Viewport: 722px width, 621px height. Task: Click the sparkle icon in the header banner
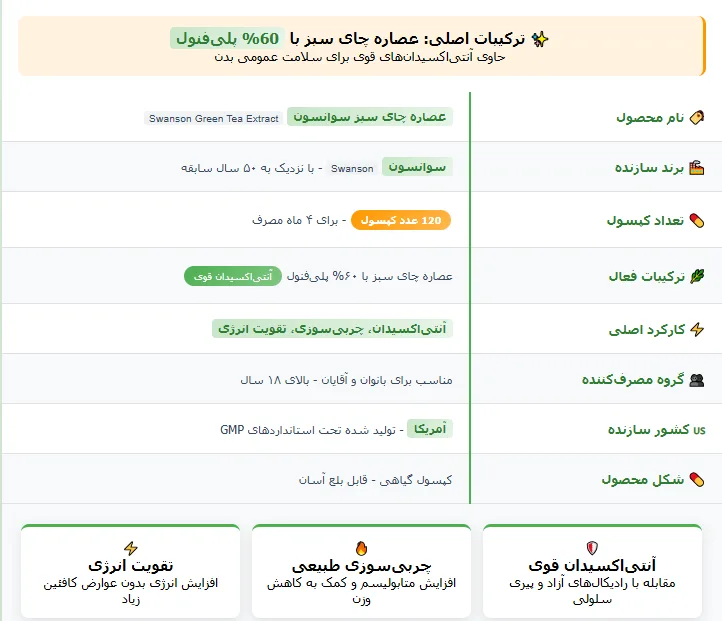coord(540,39)
